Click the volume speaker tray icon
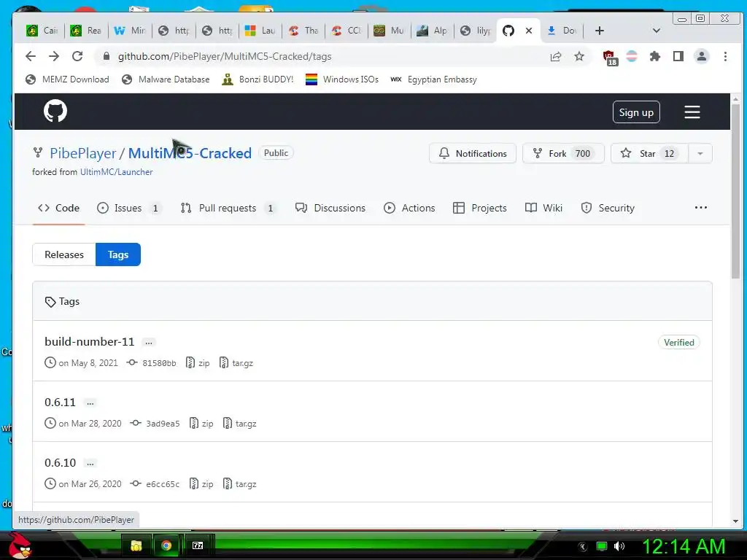The image size is (747, 560). pyautogui.click(x=619, y=546)
